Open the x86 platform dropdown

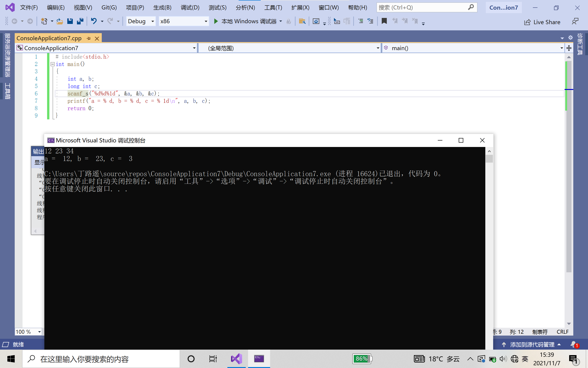tap(184, 21)
